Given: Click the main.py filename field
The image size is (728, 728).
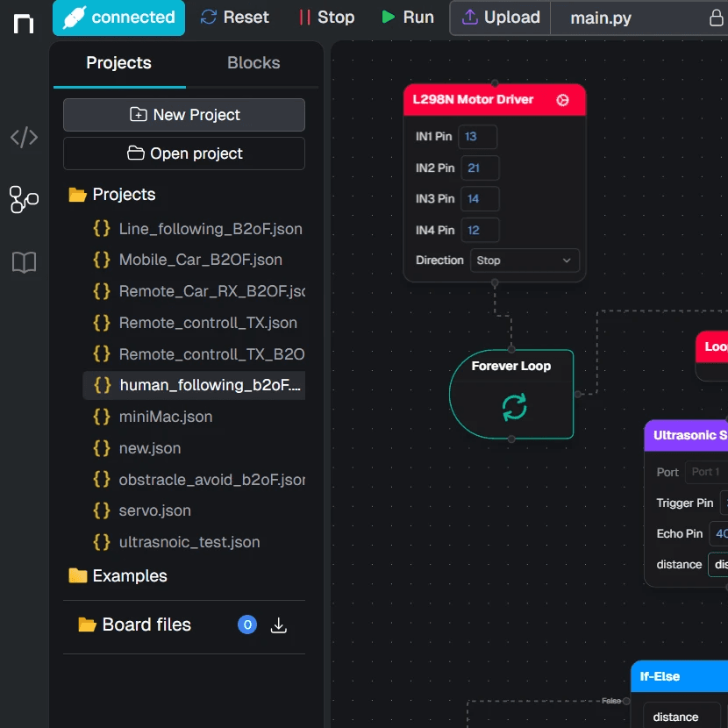Looking at the screenshot, I should (600, 18).
